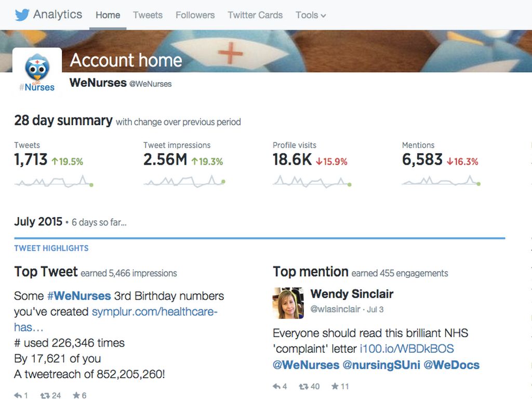
Task: Click retweet icon under the Top Tweet
Action: (45, 395)
